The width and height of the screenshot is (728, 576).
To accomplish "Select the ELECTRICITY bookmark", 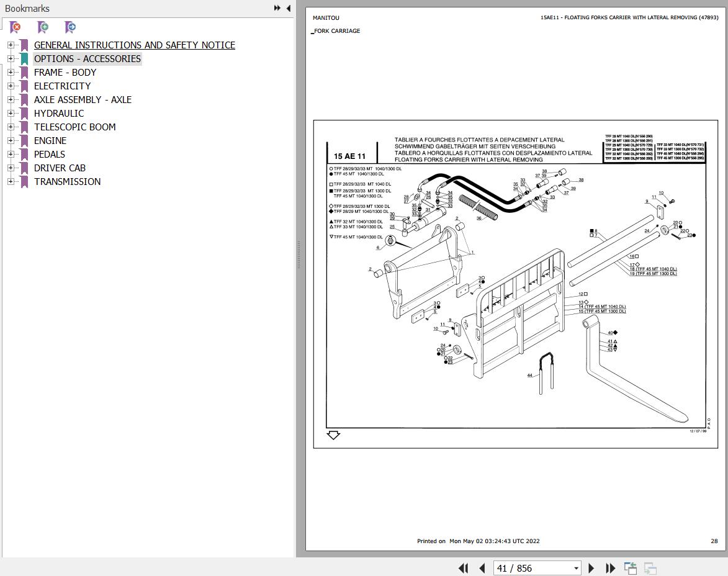I will (62, 86).
